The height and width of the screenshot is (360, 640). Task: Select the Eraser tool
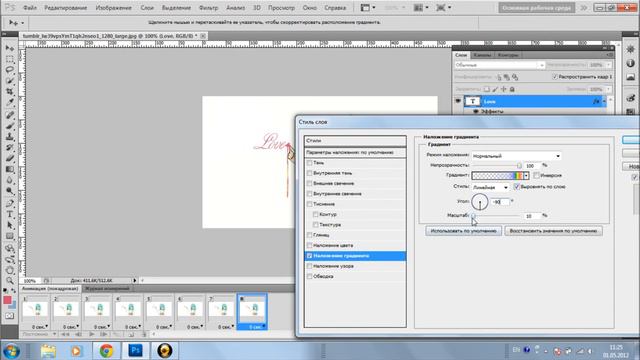(10, 158)
